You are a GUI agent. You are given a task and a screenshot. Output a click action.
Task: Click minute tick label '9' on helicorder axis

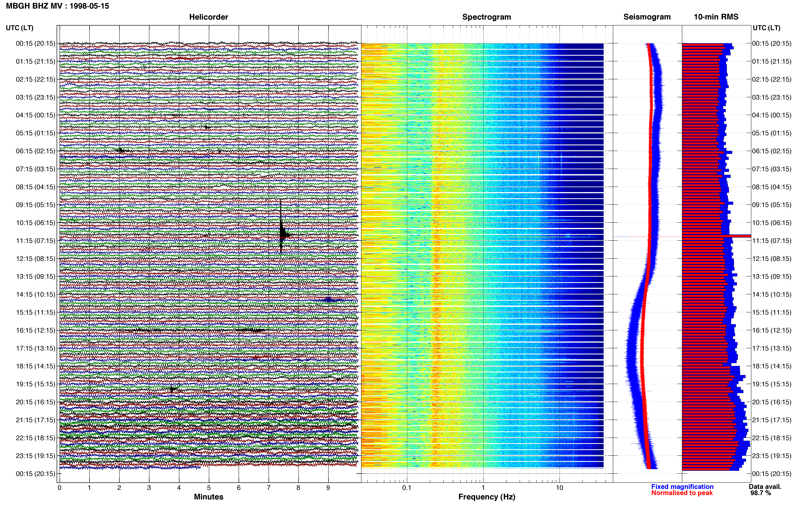click(x=328, y=488)
